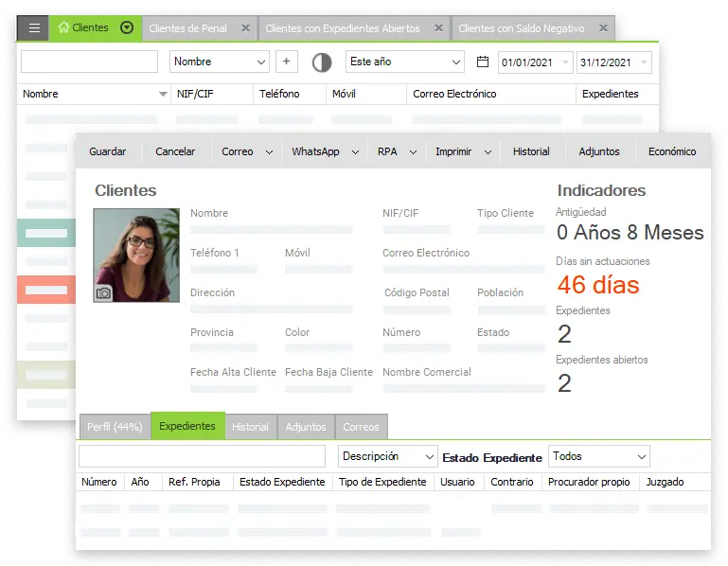Image resolution: width=728 pixels, height=566 pixels.
Task: Select the Perfil (44%) tab
Action: coord(115,427)
